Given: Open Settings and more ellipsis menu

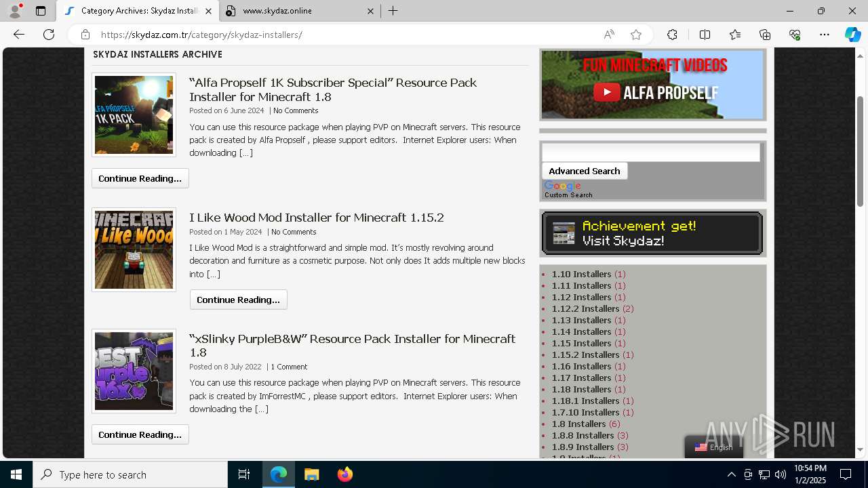Looking at the screenshot, I should pyautogui.click(x=825, y=35).
